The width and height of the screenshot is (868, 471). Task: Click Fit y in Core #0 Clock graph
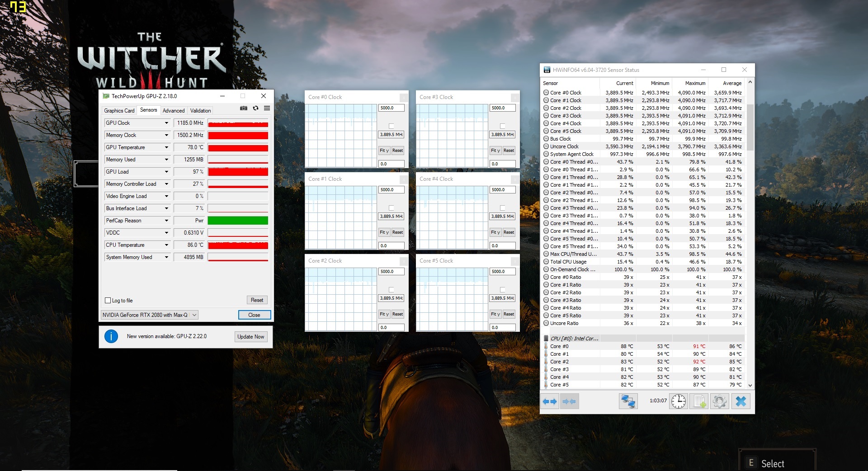coord(384,151)
